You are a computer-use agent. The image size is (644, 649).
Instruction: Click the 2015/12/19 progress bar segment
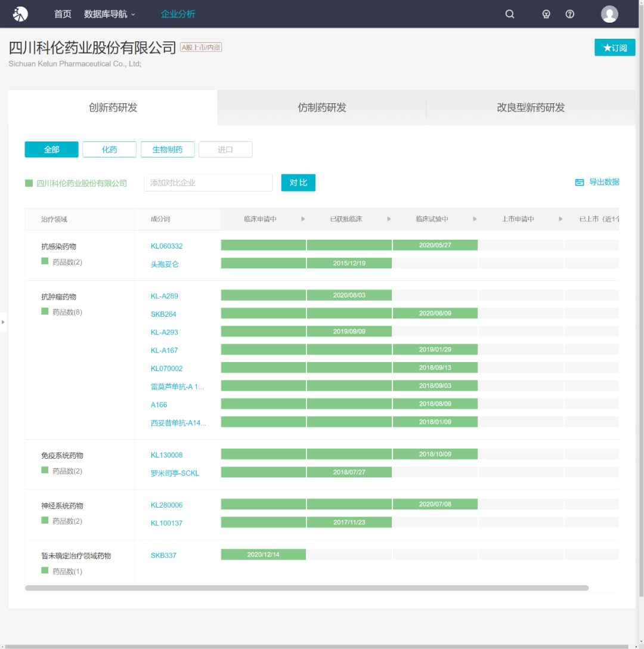349,263
